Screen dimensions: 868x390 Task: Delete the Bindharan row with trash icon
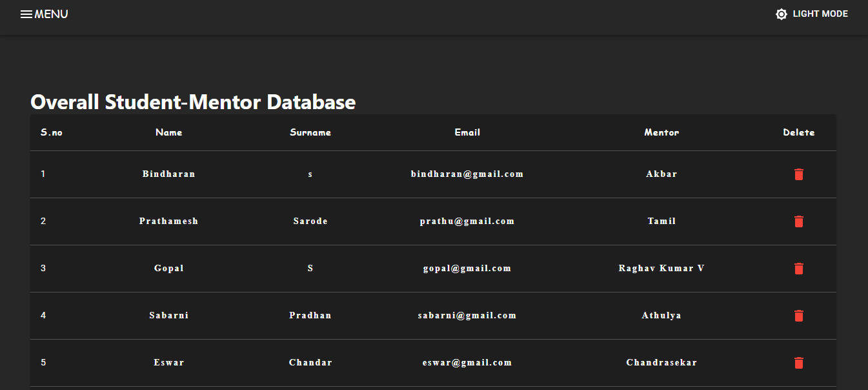pyautogui.click(x=799, y=174)
